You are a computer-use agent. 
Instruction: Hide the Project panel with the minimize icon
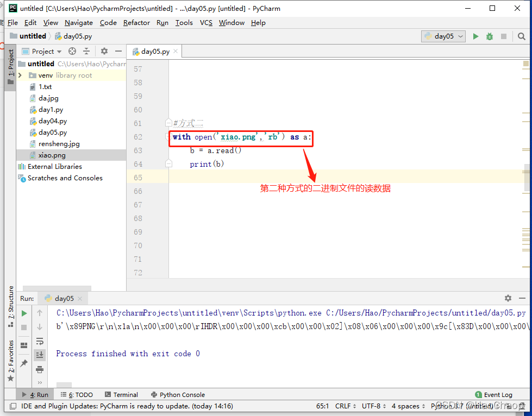(x=118, y=51)
